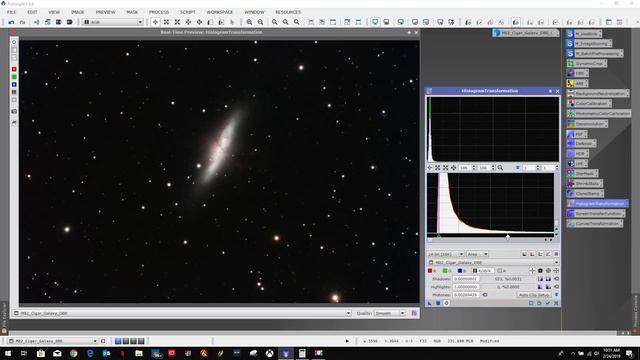This screenshot has height=360, width=640.
Task: Open the target view dropdown in HistogramTransformation
Action: 493,262
